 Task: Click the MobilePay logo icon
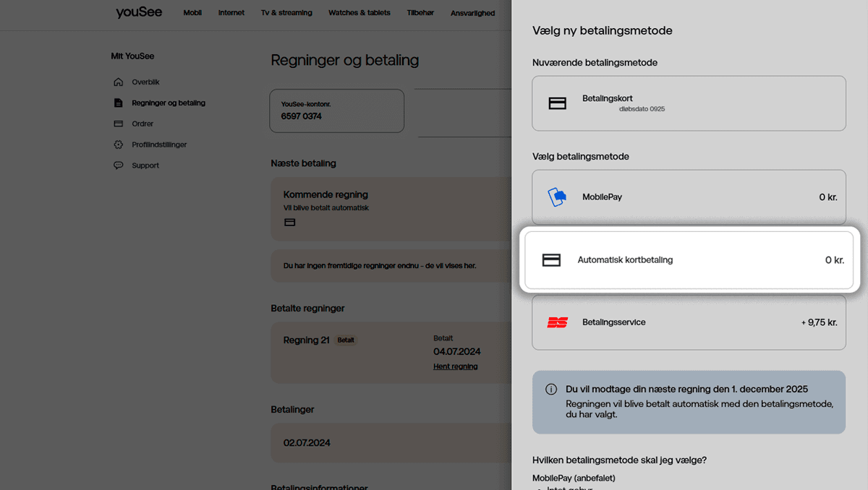pos(557,197)
